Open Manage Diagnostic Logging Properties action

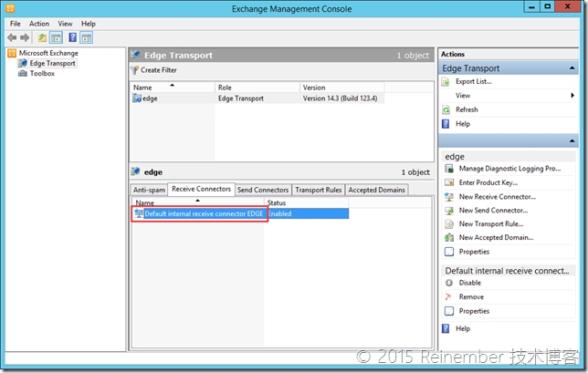(510, 169)
